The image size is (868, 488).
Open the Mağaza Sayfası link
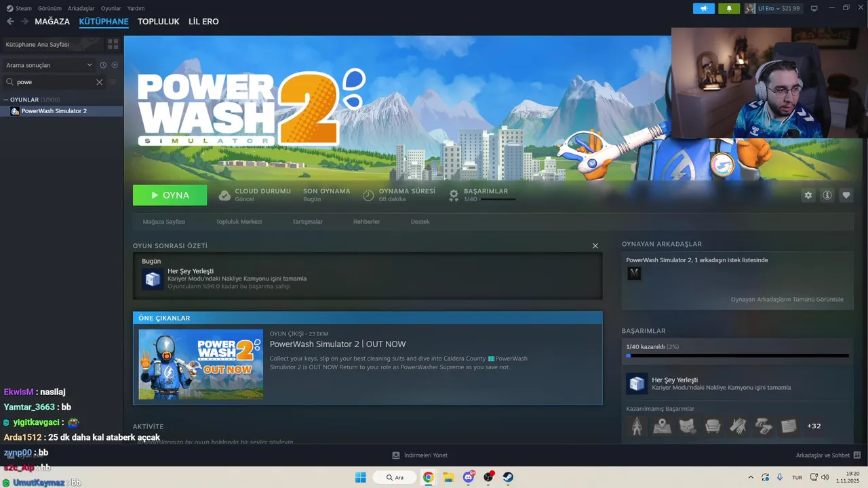point(164,222)
